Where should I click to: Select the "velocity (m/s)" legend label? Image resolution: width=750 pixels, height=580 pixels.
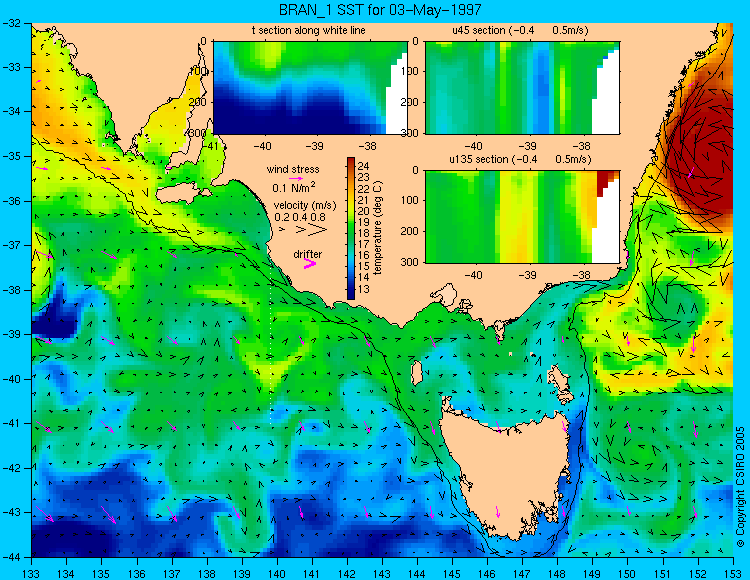pos(305,205)
